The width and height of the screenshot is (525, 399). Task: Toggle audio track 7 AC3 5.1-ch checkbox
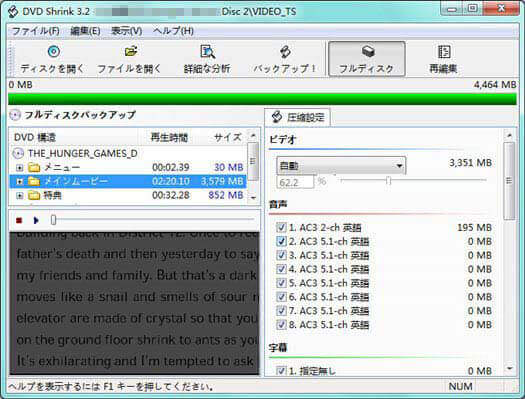pyautogui.click(x=281, y=311)
